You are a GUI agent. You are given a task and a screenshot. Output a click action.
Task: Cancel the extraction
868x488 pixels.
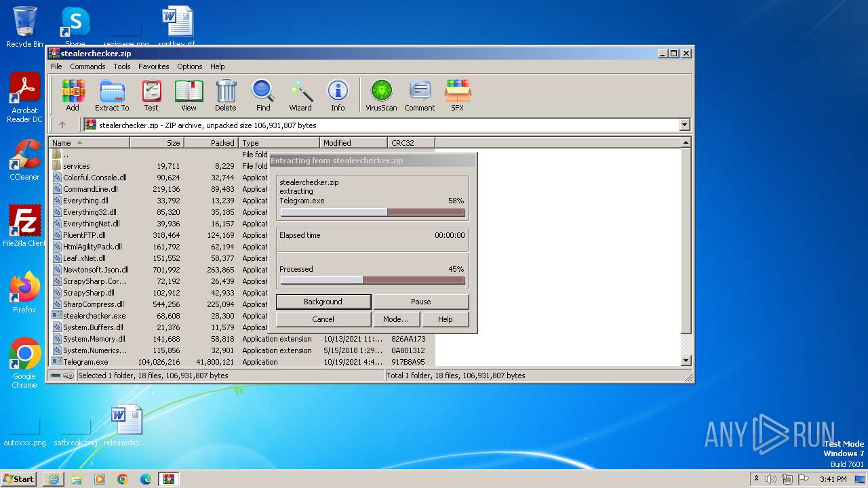(x=323, y=319)
